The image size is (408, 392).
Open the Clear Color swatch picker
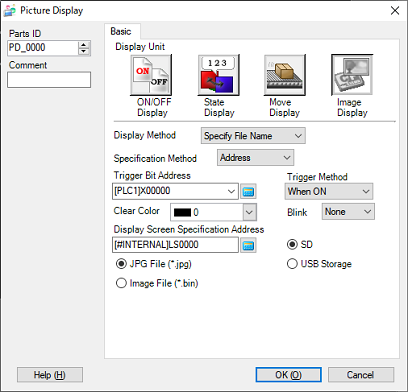213,212
